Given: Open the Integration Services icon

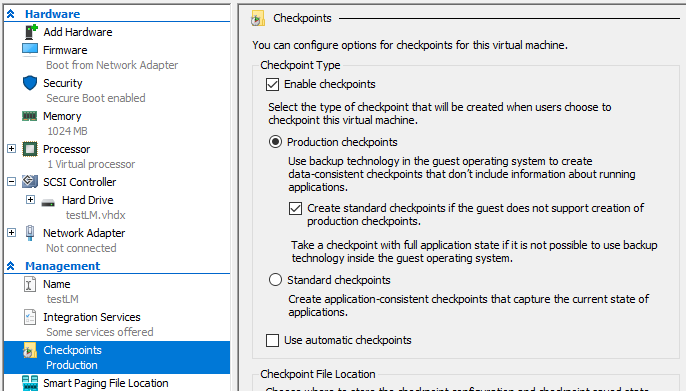Looking at the screenshot, I should click(x=30, y=317).
